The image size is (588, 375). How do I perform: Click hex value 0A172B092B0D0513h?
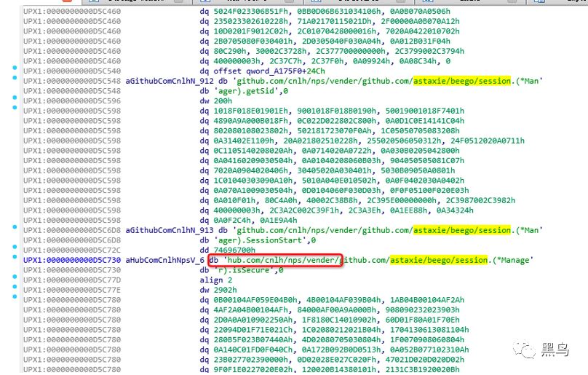point(341,350)
